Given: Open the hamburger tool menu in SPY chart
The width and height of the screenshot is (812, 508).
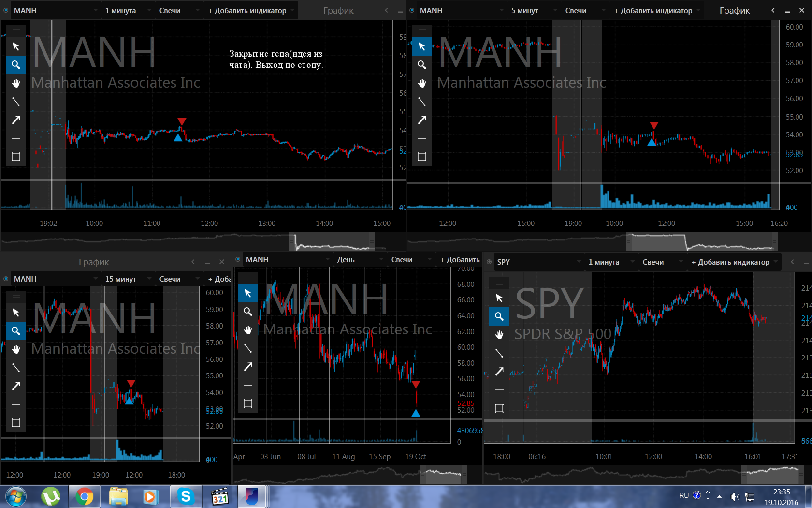Looking at the screenshot, I should 499,283.
